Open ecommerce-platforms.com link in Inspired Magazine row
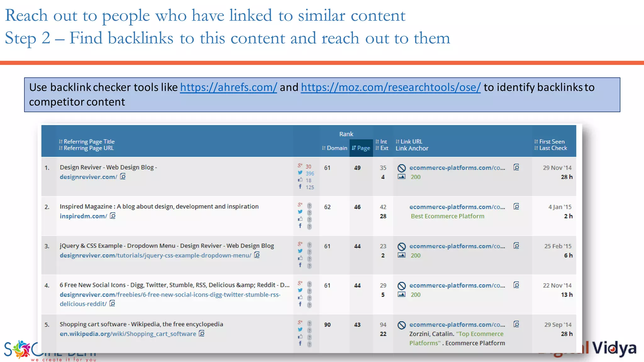644x362 pixels. tap(457, 207)
